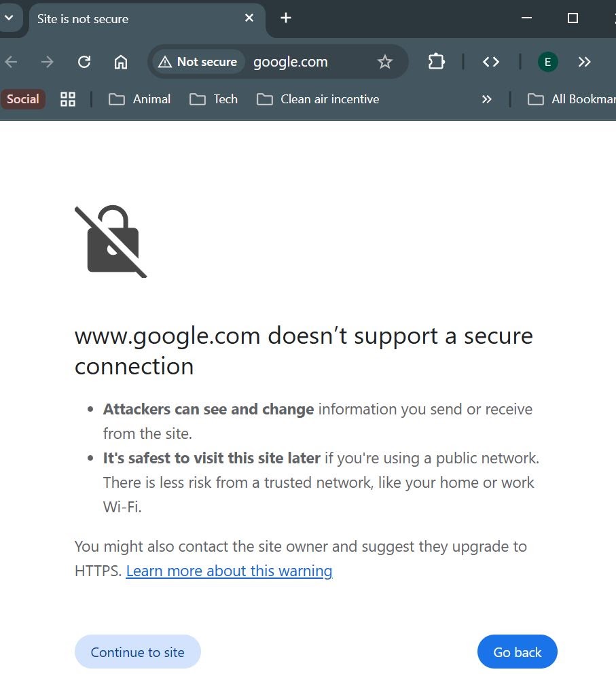Click the code brackets extension icon

click(x=491, y=62)
